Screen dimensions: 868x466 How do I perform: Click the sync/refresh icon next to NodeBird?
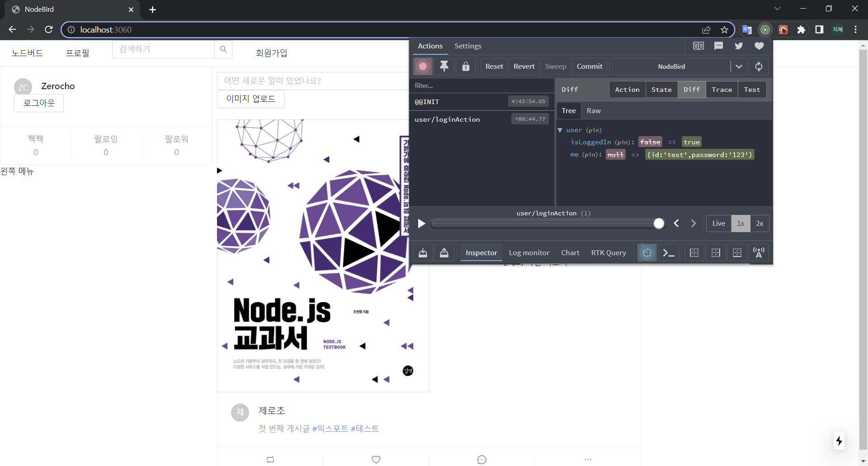pos(759,67)
